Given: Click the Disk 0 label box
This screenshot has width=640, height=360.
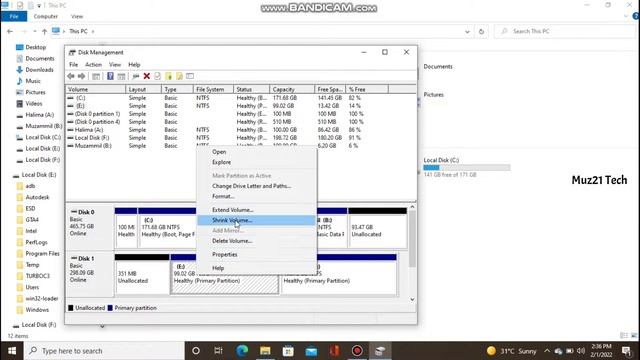Looking at the screenshot, I should pyautogui.click(x=90, y=227).
